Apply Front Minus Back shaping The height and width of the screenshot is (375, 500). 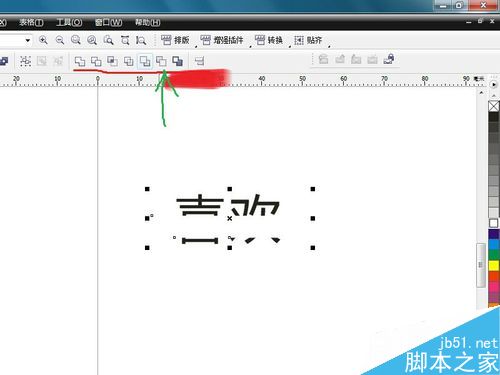pyautogui.click(x=145, y=61)
